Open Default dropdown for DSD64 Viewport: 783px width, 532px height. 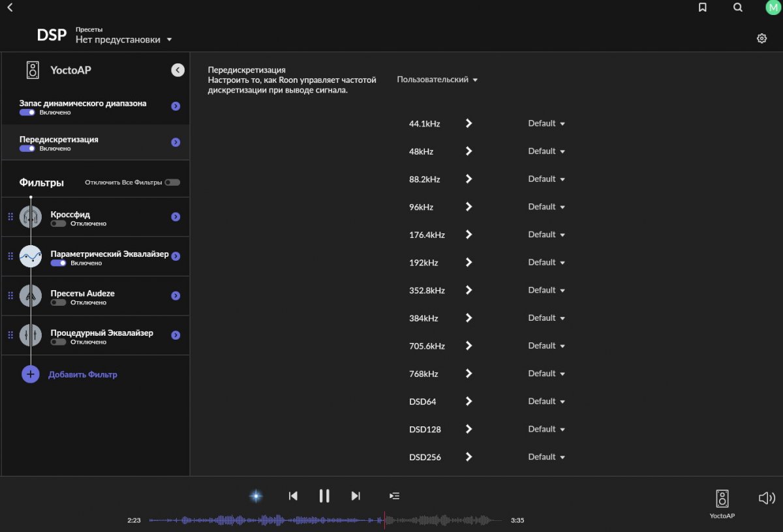[546, 401]
